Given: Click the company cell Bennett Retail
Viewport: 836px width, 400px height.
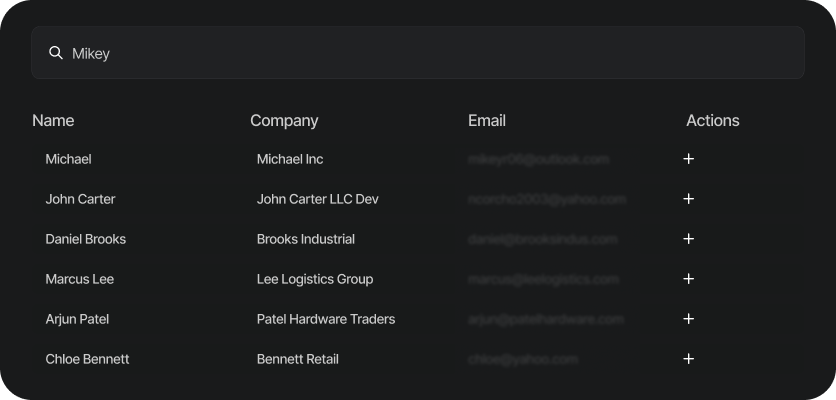Looking at the screenshot, I should click(298, 359).
